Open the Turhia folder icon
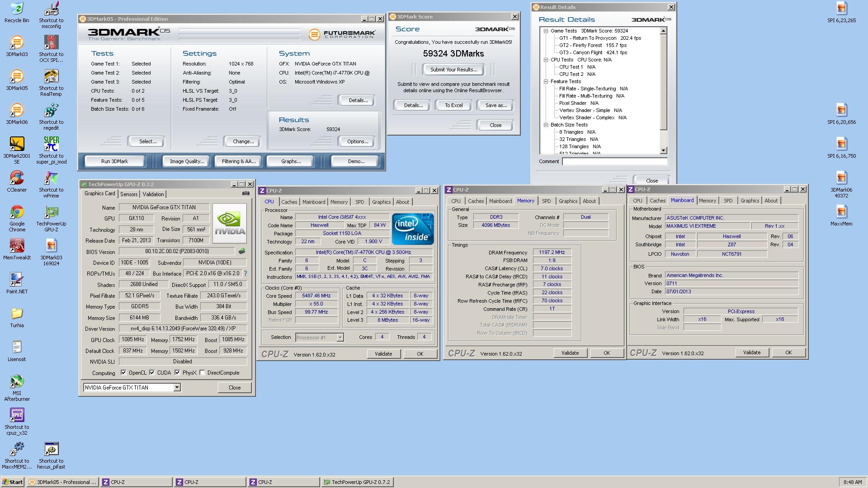Viewport: 868px width, 488px height. 17,318
